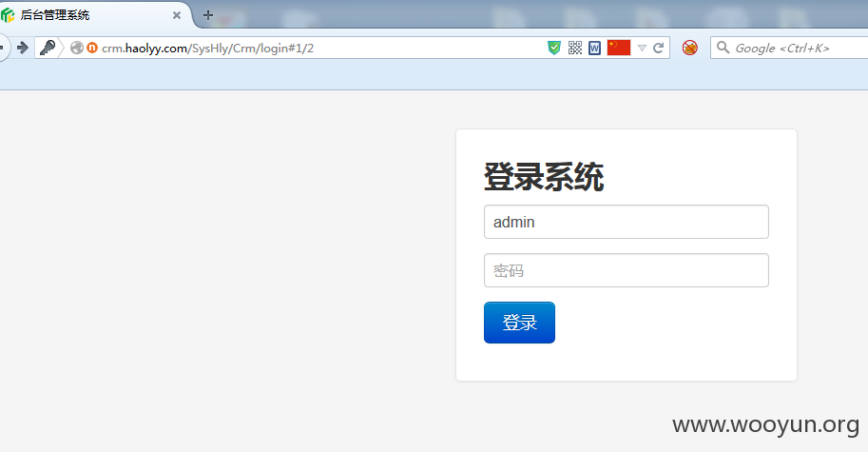868x452 pixels.
Task: Click the blue 登录 button
Action: click(519, 323)
